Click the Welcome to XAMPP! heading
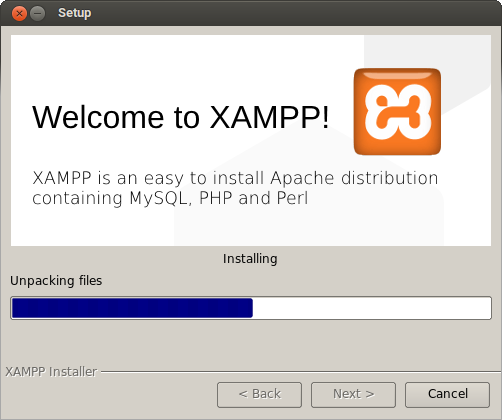Image resolution: width=502 pixels, height=420 pixels. point(181,117)
